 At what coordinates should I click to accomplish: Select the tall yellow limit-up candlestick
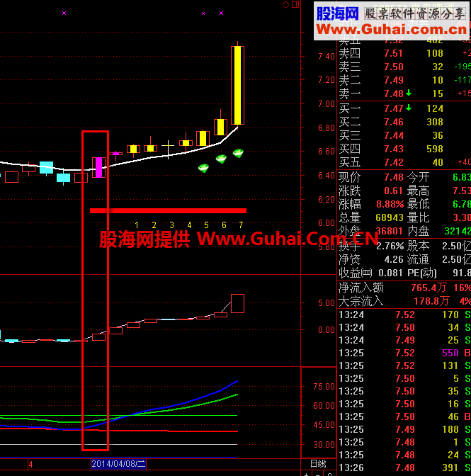point(237,85)
